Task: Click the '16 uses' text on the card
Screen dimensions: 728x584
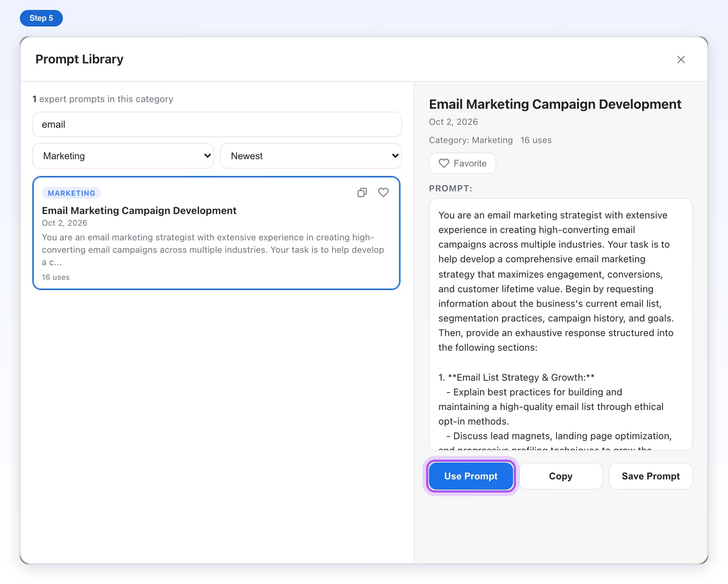Action: (55, 277)
